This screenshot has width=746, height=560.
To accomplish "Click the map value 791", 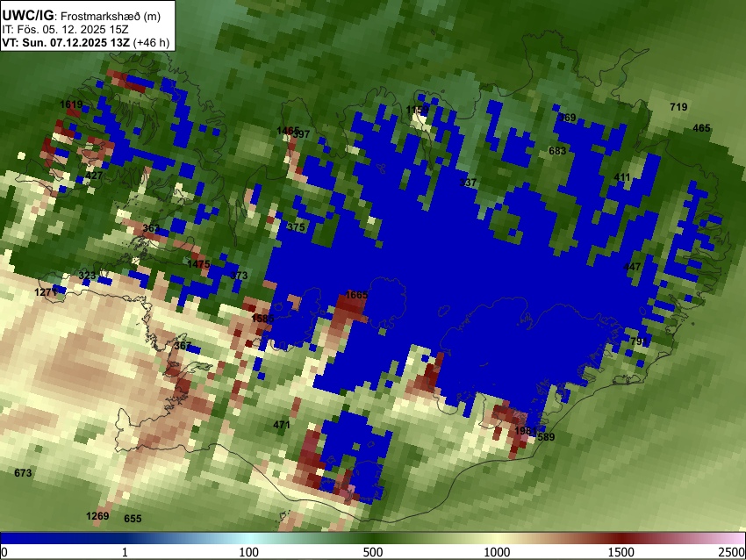I will click(x=639, y=341).
